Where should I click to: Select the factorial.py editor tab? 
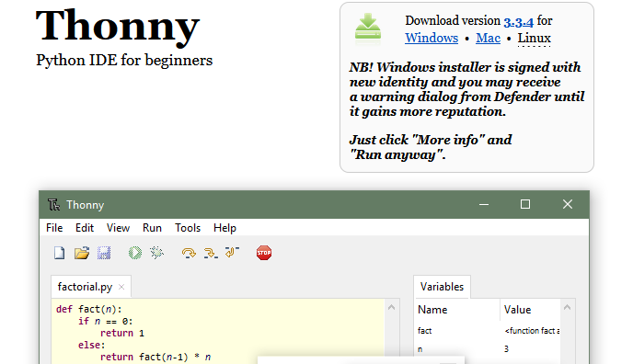pos(86,287)
